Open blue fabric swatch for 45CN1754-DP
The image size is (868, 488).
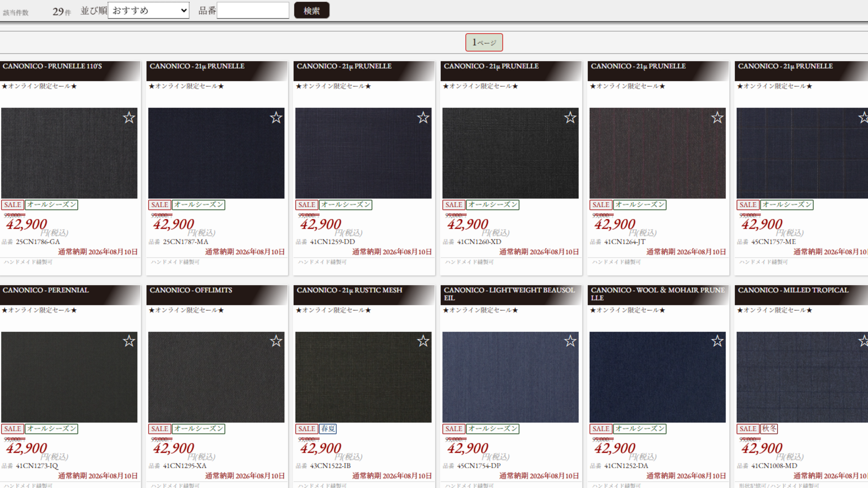tap(511, 377)
